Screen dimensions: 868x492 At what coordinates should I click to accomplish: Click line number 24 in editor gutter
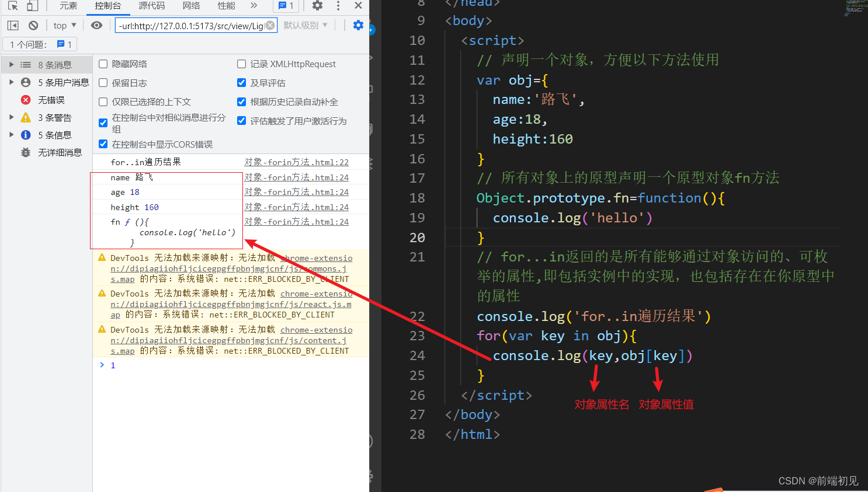417,355
